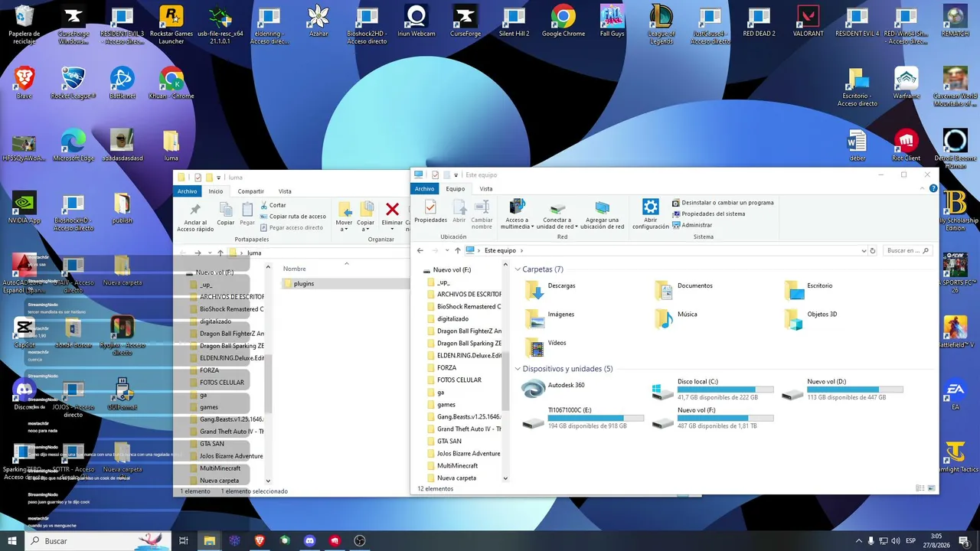Screen dimensions: 980x551
Task: Open the Conectar a unidad de red dropdown
Action: pos(557,214)
